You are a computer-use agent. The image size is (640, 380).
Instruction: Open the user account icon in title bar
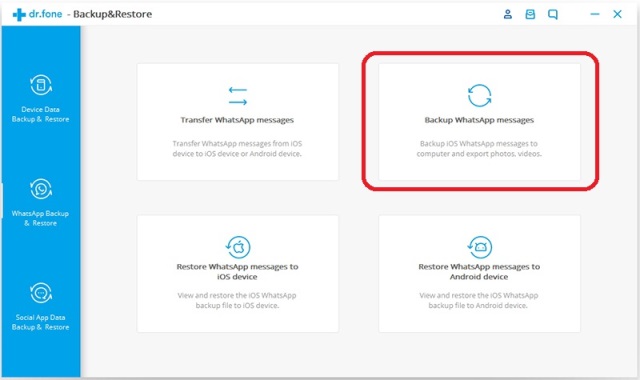coord(507,14)
